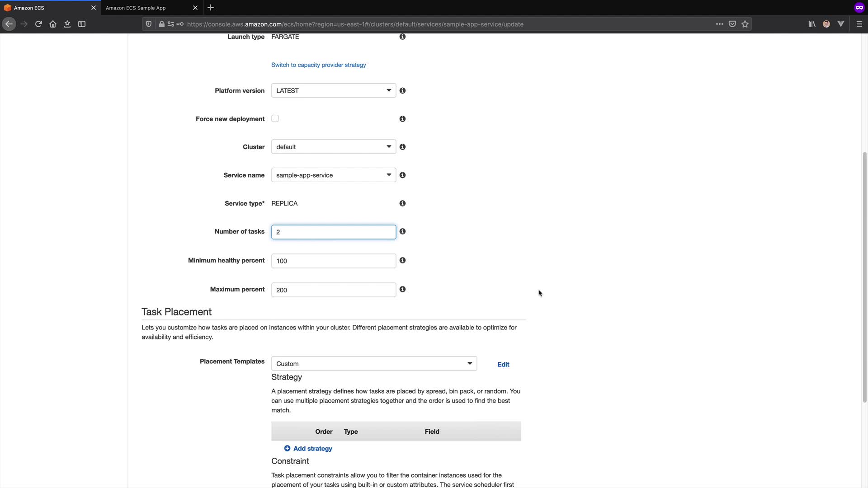
Task: Click info icon beside Service type
Action: point(402,203)
